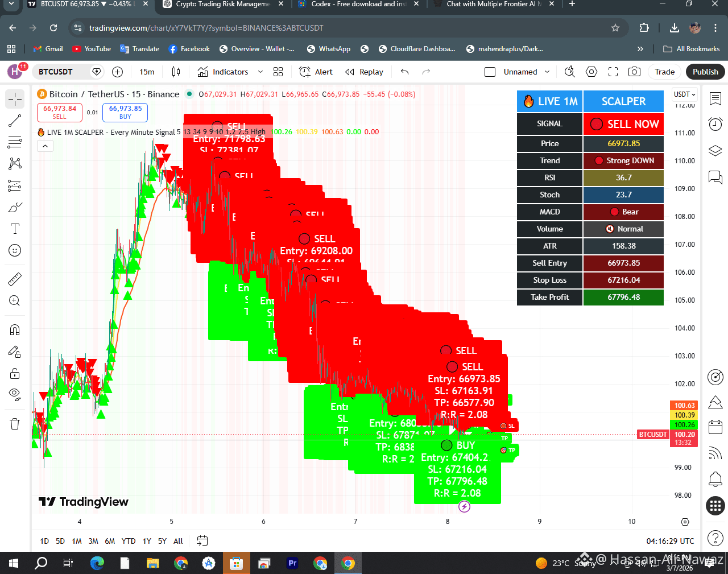Select the brush drawing tool

(15, 207)
